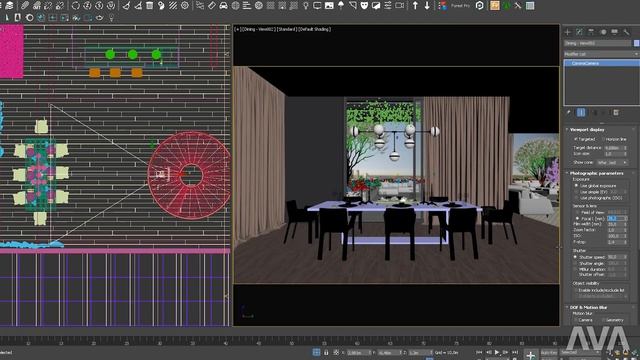Screen dimensions: 640x360
Task: Click the diagonal hatch lines icon
Action: point(173,6)
